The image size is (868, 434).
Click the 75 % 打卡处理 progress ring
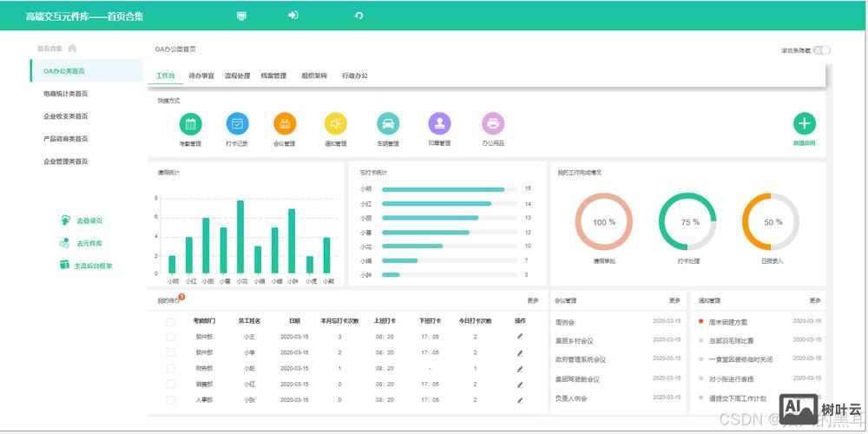[x=687, y=222]
